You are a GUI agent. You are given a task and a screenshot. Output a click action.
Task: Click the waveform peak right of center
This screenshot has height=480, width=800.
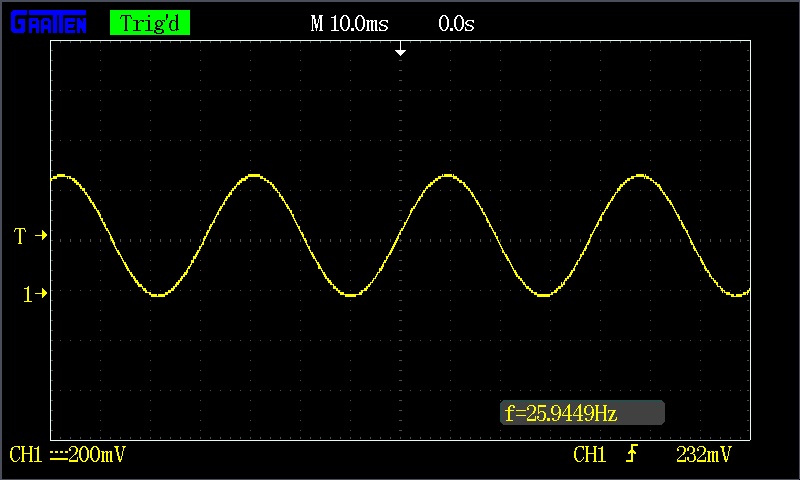point(447,175)
